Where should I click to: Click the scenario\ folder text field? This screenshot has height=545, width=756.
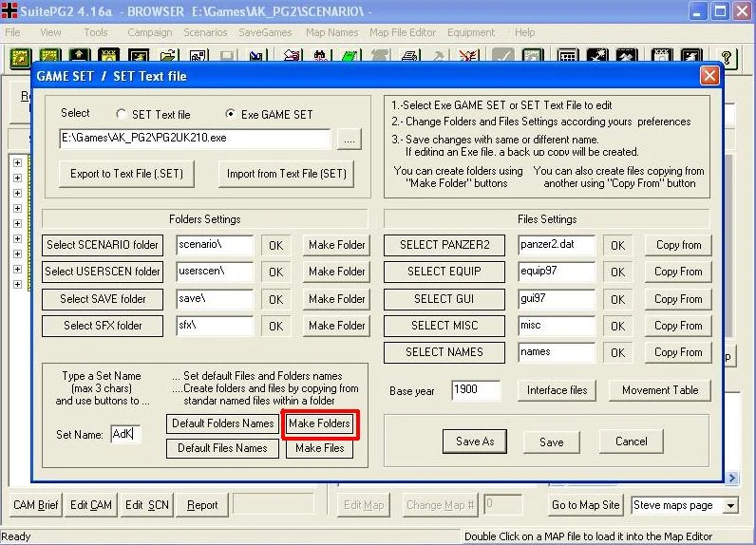[215, 245]
